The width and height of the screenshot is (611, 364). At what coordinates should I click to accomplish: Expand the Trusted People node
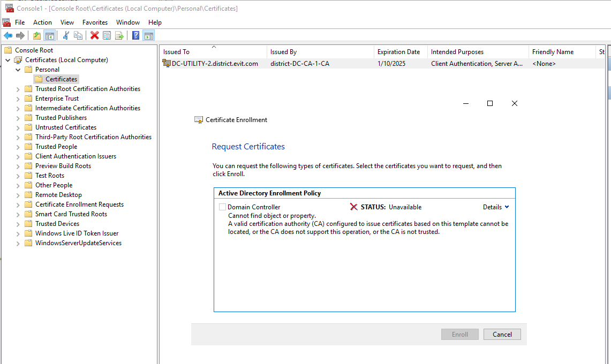[x=18, y=147]
